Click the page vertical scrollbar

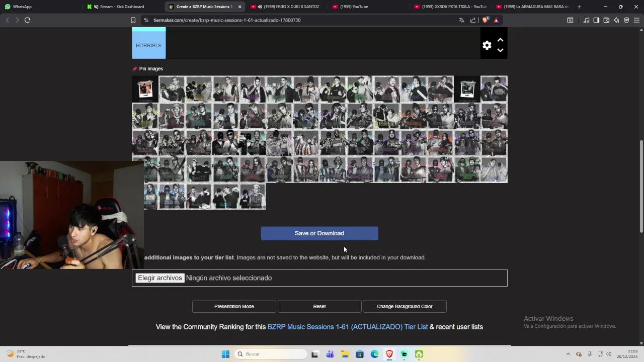click(x=641, y=186)
